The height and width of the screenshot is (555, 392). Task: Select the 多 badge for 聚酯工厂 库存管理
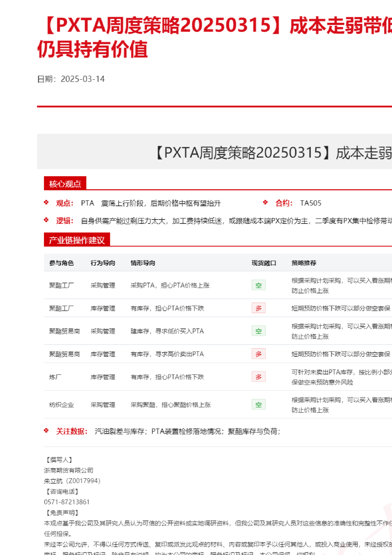(x=258, y=308)
